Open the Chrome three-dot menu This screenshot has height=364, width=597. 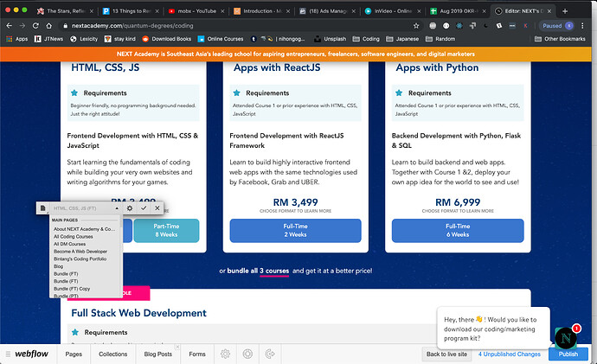(x=582, y=26)
